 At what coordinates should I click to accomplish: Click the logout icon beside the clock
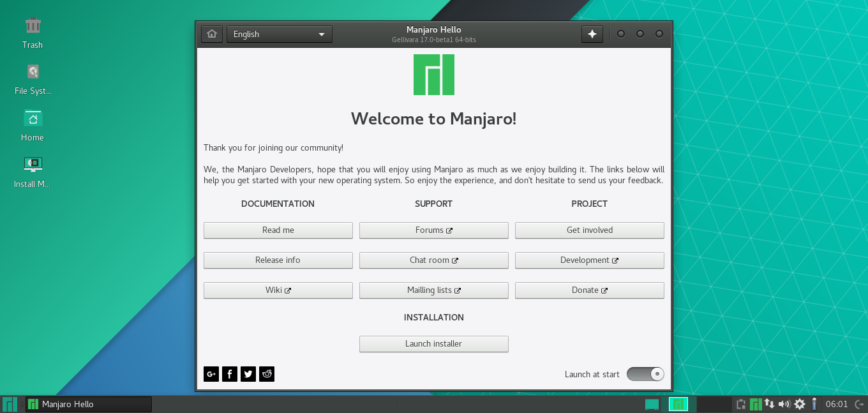[x=859, y=404]
